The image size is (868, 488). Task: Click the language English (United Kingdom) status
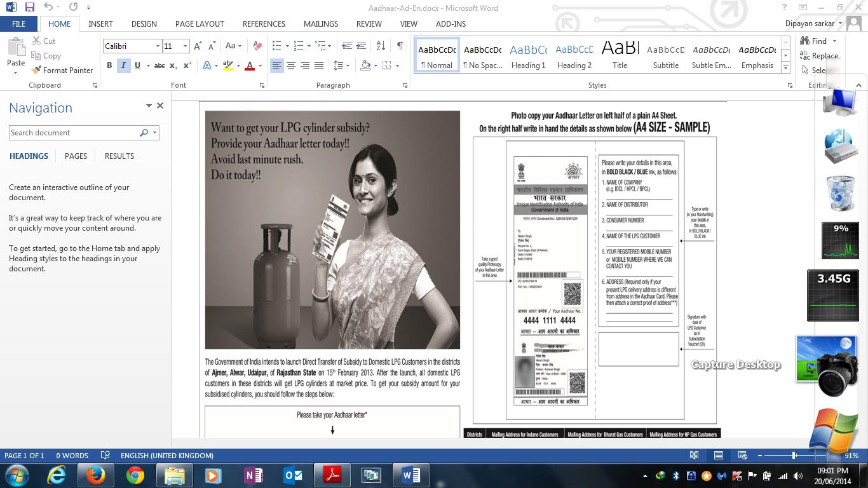click(x=166, y=455)
